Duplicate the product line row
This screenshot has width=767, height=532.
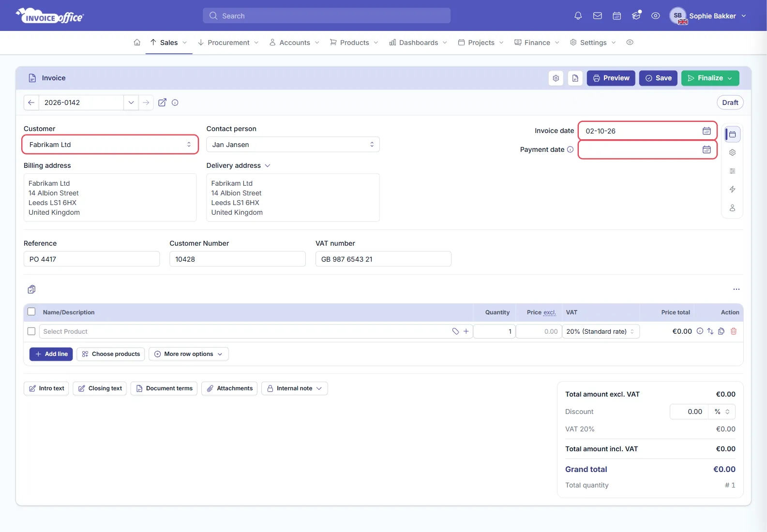point(721,331)
